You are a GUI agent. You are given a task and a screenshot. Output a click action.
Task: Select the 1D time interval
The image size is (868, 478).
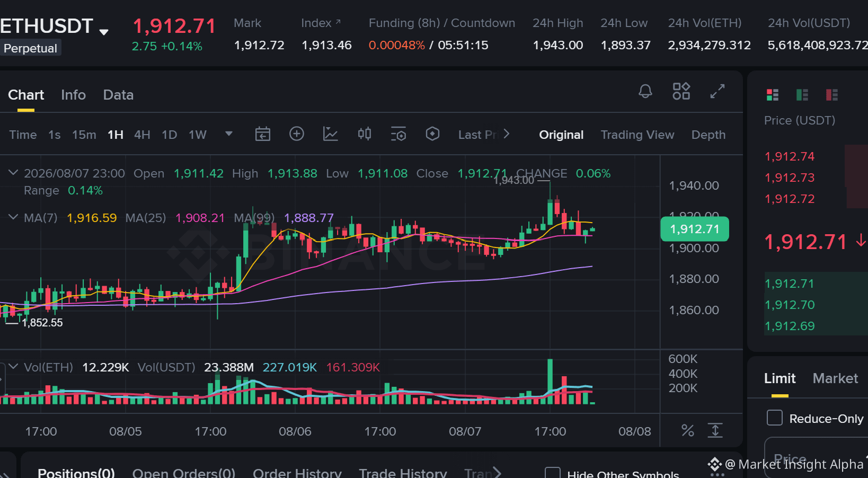(170, 135)
